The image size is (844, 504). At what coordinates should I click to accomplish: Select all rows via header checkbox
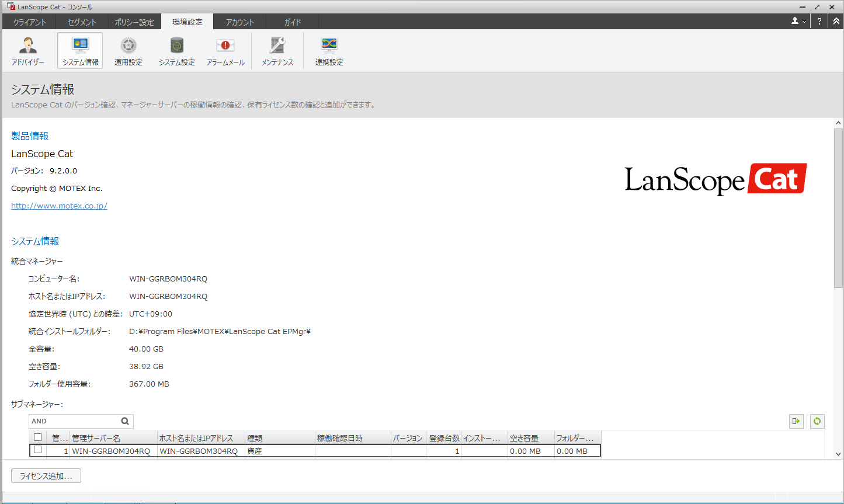[x=38, y=437]
